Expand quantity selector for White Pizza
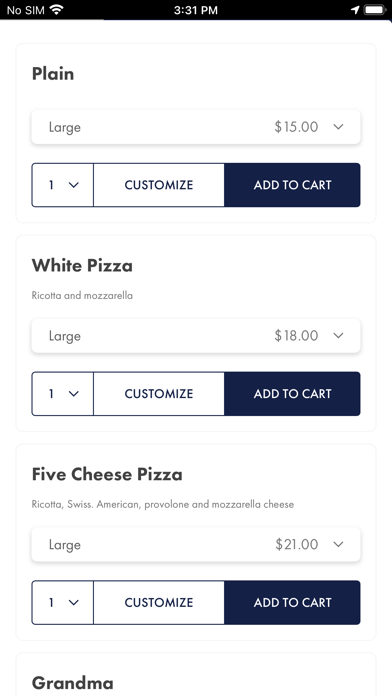The height and width of the screenshot is (696, 392). [x=63, y=394]
